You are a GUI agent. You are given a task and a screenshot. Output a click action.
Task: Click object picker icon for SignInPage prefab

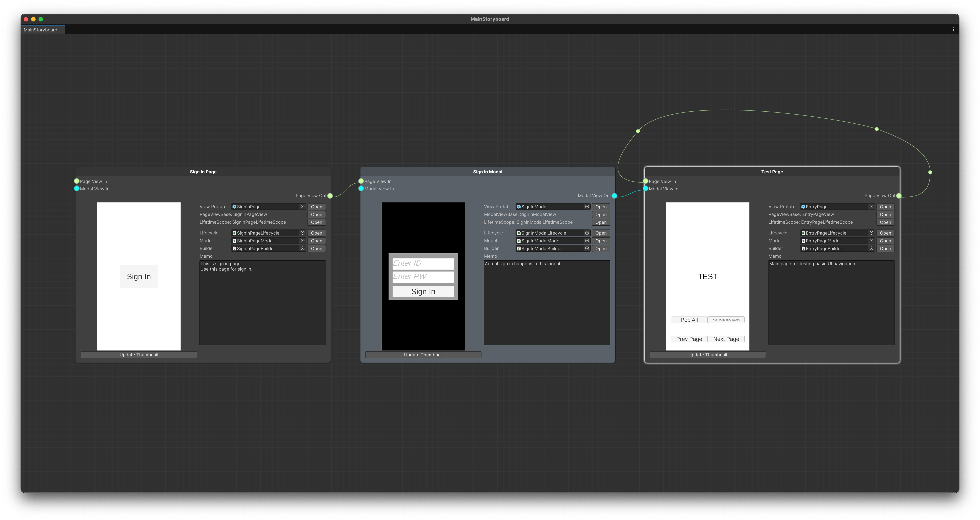click(302, 207)
